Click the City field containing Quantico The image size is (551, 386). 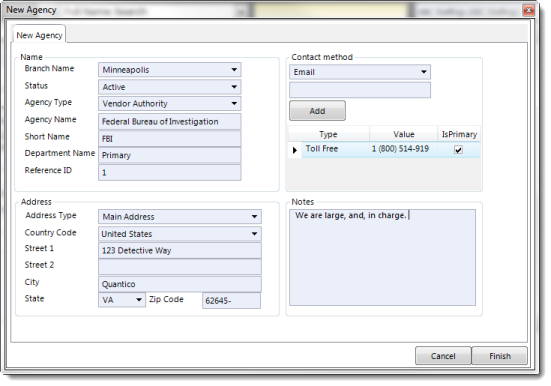[x=180, y=284]
